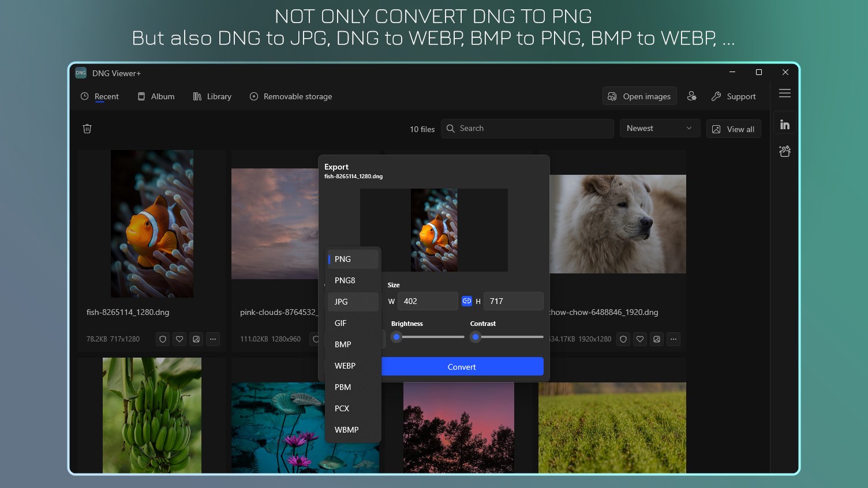Screen dimensions: 868x488
Task: Open the Removable storage tab
Action: tap(291, 96)
